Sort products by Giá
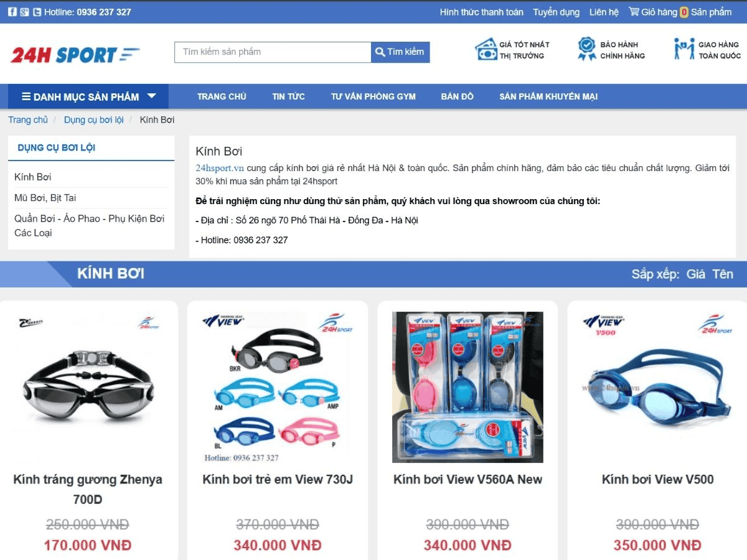The image size is (747, 560). (695, 274)
